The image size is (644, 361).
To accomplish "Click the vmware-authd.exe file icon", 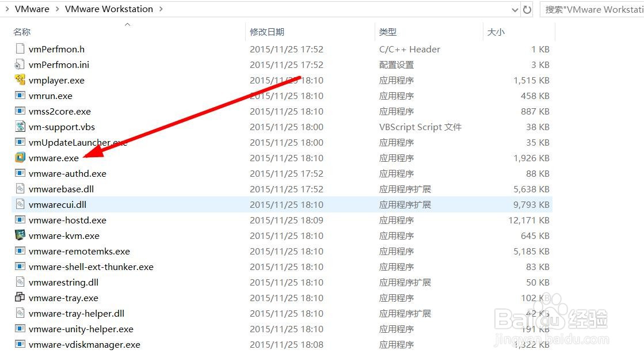I will tap(20, 173).
